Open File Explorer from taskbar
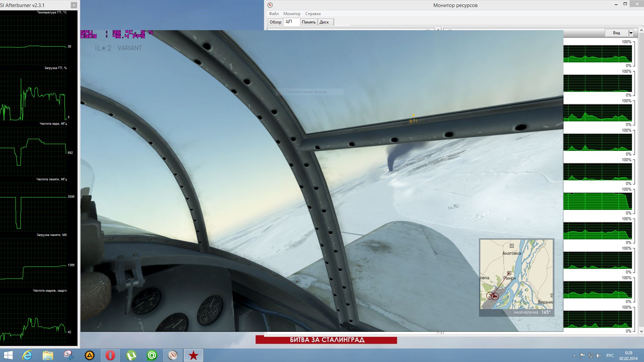 tap(48, 355)
